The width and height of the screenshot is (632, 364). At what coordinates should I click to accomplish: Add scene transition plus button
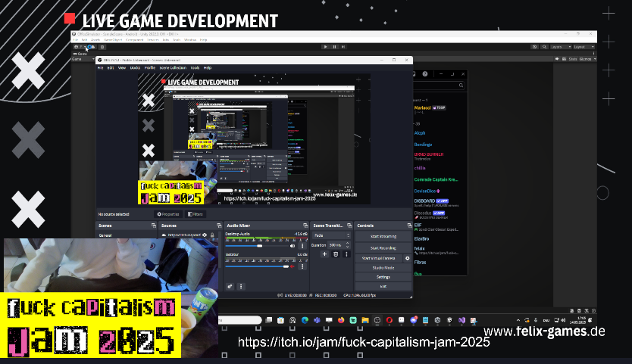pos(324,254)
